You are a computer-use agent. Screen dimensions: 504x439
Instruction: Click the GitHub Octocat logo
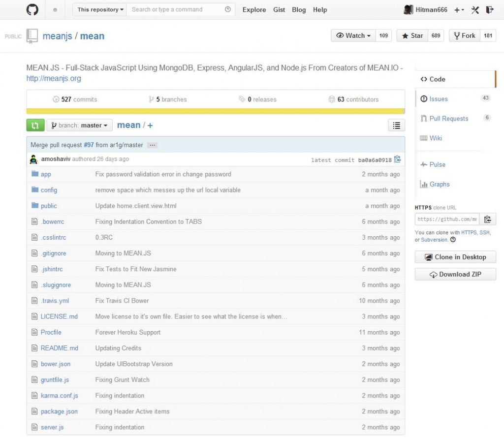(x=31, y=9)
